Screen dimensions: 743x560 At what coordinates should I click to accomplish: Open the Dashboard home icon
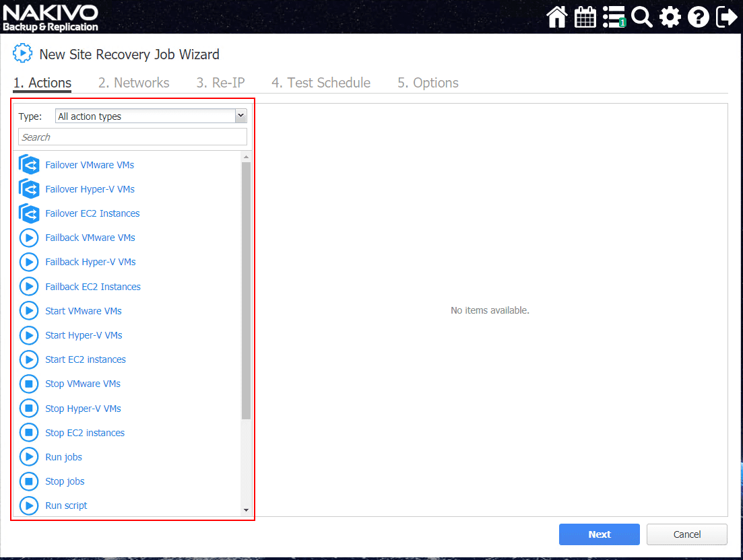tap(556, 17)
